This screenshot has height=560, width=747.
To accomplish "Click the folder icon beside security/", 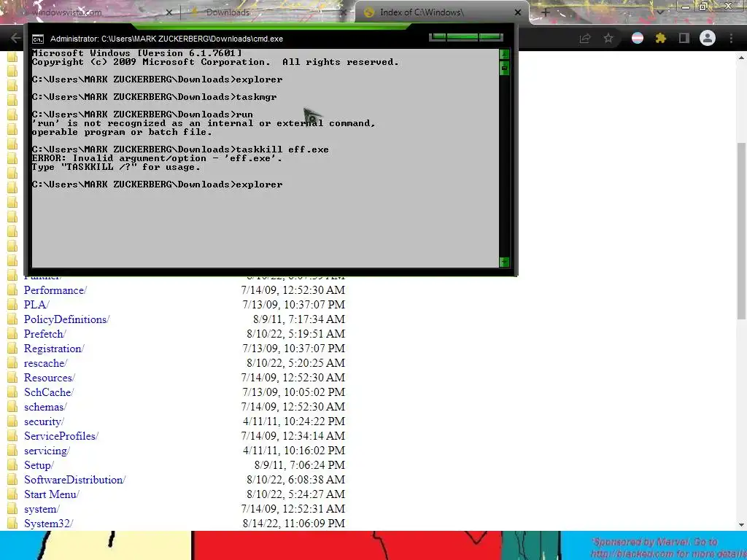I will [12, 421].
